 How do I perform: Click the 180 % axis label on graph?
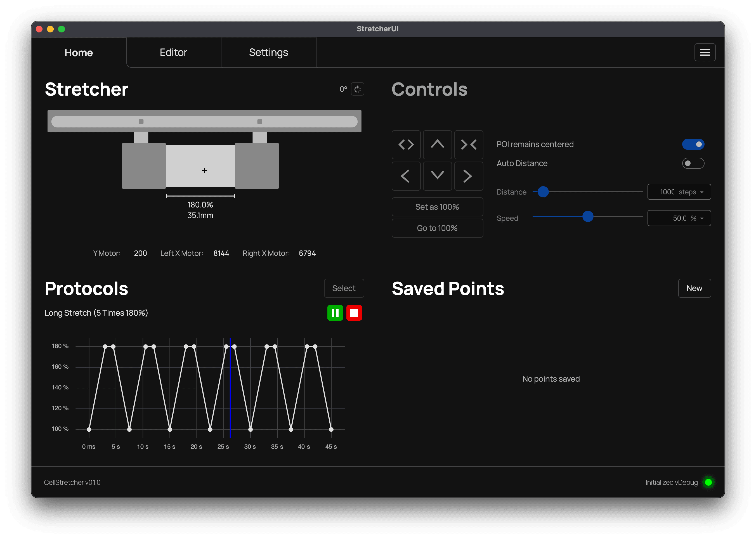click(x=60, y=346)
